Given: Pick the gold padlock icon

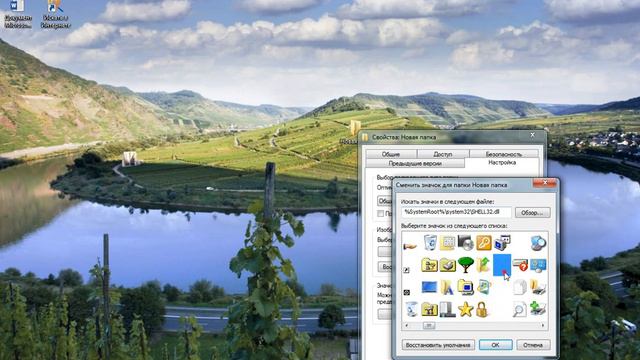Looking at the screenshot, I should pyautogui.click(x=482, y=310).
